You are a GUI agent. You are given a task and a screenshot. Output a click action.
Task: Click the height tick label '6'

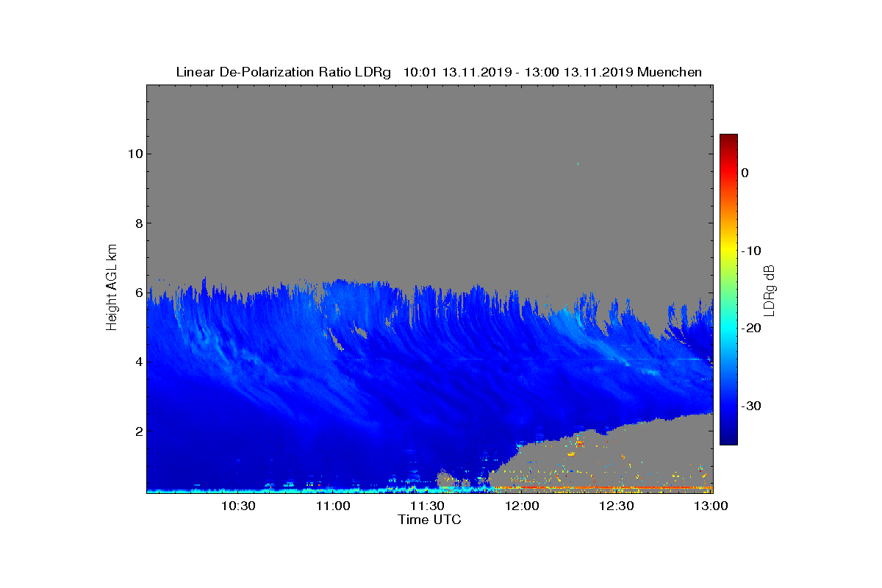137,293
